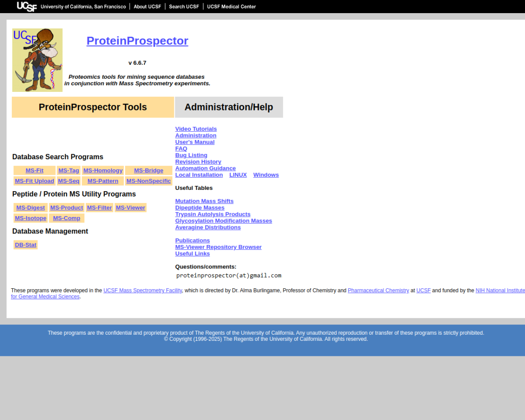
Task: Open MS-Viewer Repository Browser
Action: [x=218, y=247]
